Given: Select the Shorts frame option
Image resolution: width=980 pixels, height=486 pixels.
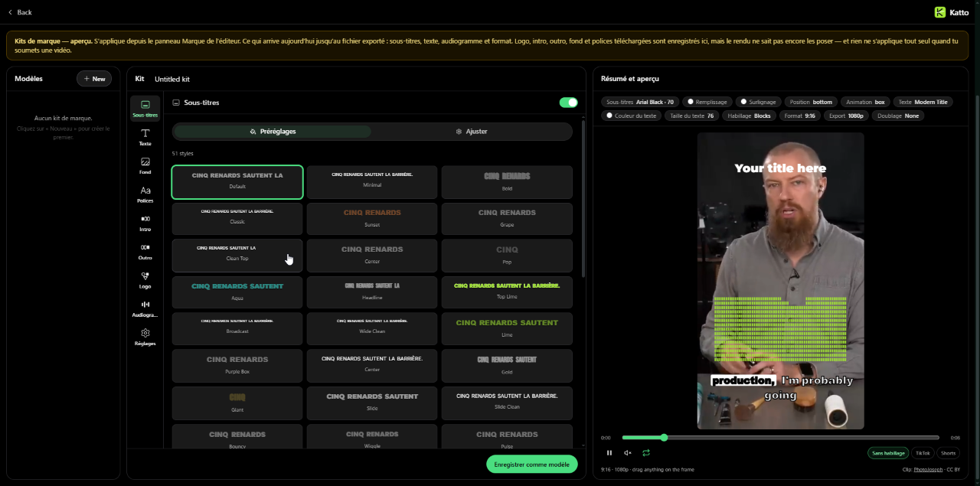Looking at the screenshot, I should click(948, 453).
